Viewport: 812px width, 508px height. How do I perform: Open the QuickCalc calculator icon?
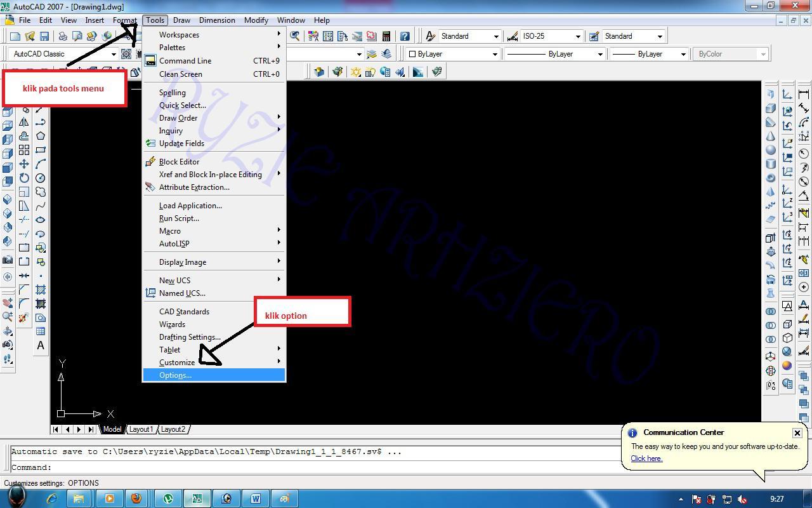(386, 36)
